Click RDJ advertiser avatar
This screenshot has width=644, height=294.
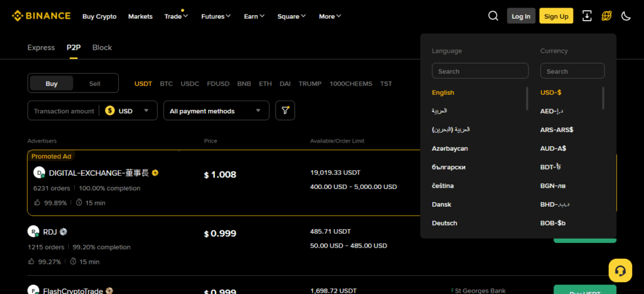point(33,232)
